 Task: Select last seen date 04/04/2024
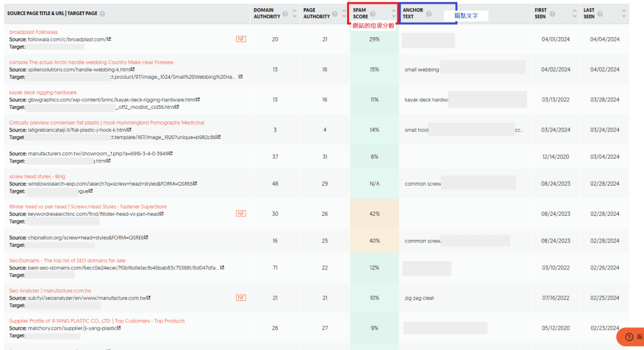pos(604,40)
